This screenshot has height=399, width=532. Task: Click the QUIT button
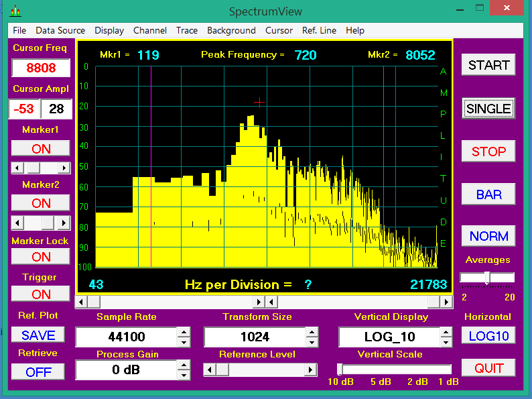[x=488, y=368]
